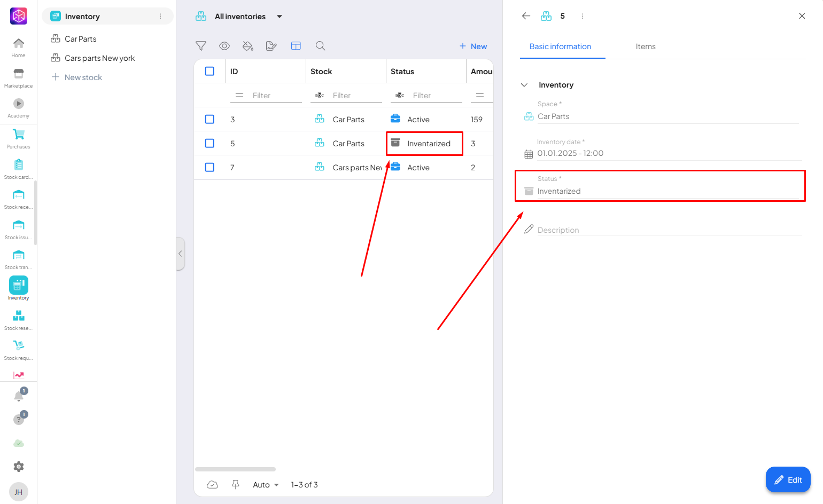Click the New inventory button
823x504 pixels.
coord(473,46)
